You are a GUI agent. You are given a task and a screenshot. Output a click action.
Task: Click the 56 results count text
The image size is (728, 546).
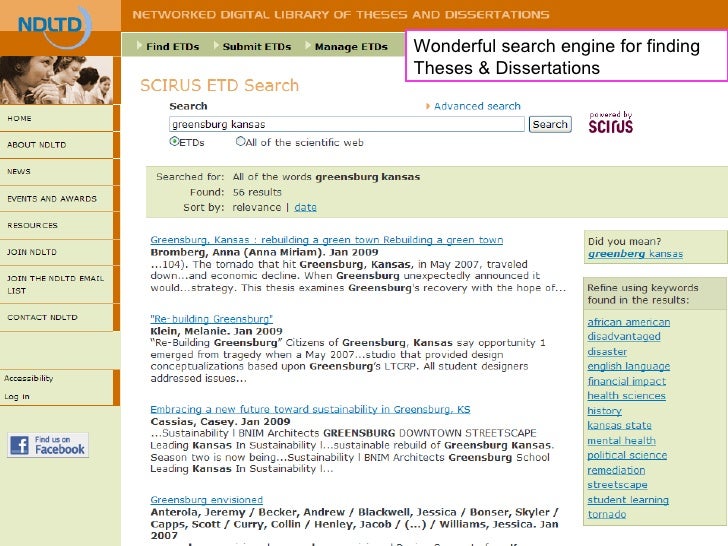click(x=257, y=192)
